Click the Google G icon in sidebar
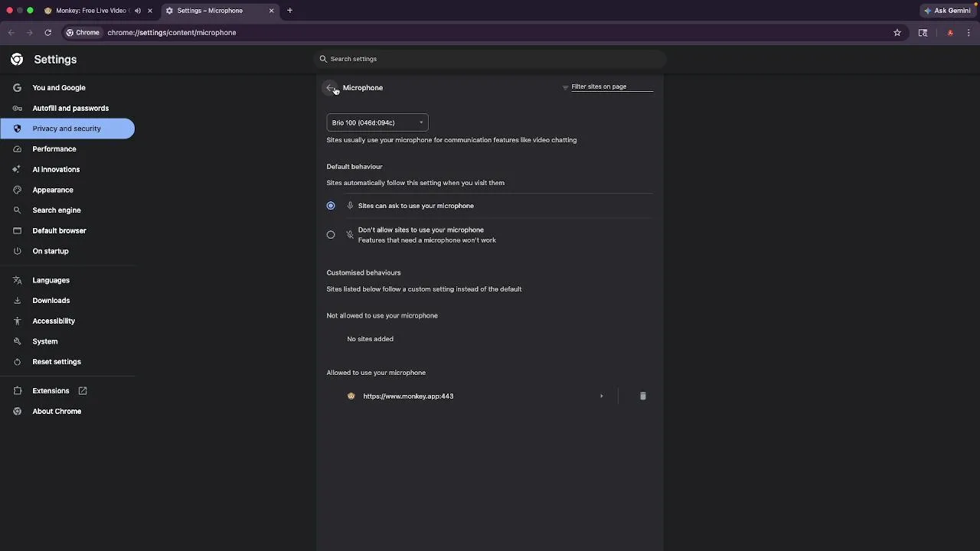The width and height of the screenshot is (980, 551). click(17, 88)
